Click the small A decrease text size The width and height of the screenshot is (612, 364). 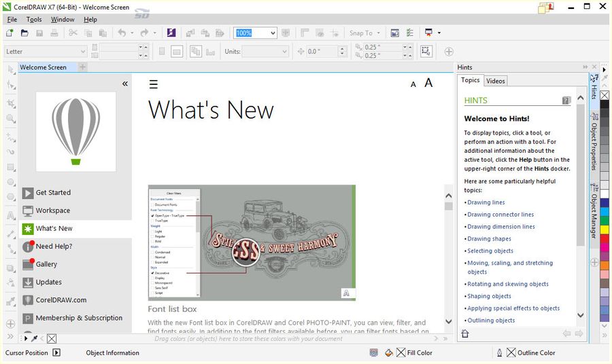413,85
